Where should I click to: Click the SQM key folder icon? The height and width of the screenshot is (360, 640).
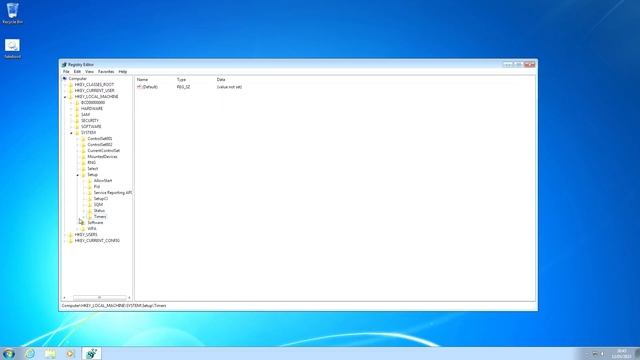90,204
